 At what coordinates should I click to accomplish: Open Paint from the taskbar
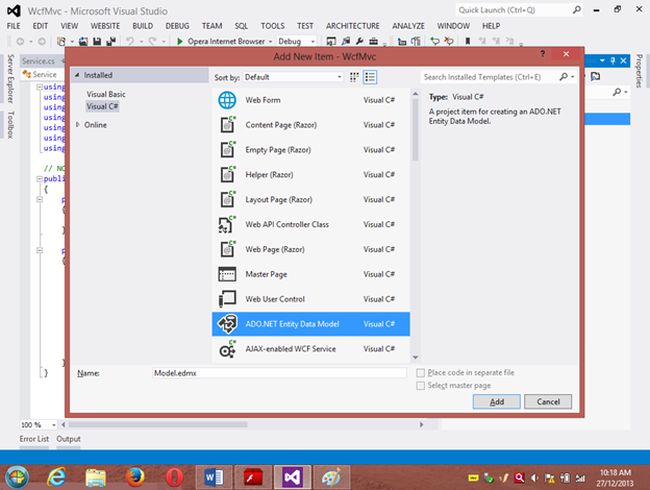pyautogui.click(x=332, y=477)
